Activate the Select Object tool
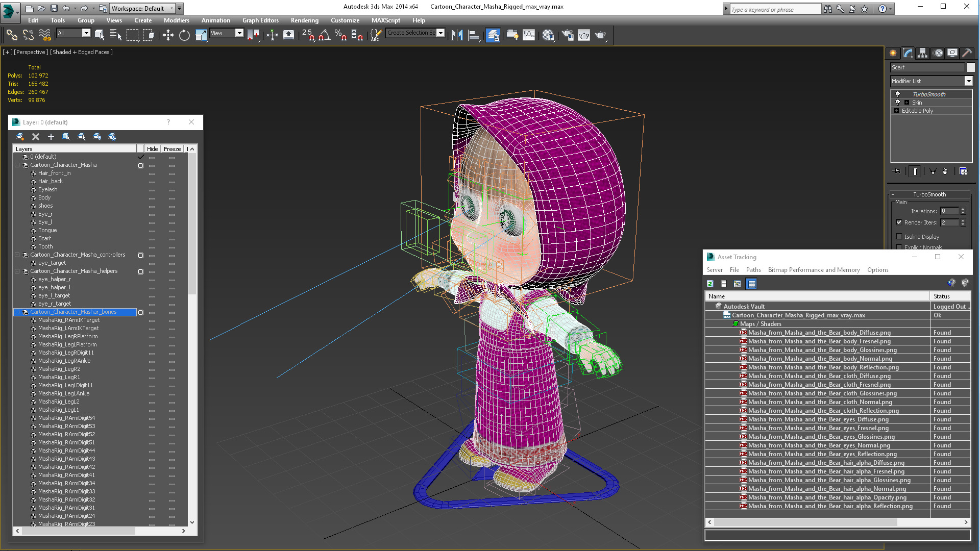Screen dimensions: 980x551 pyautogui.click(x=100, y=35)
